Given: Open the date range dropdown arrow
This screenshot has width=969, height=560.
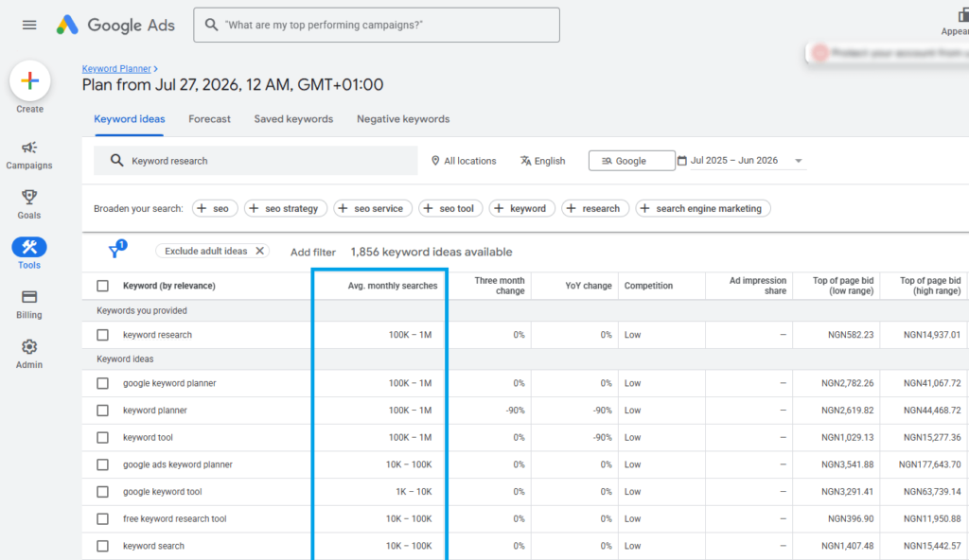Looking at the screenshot, I should pos(799,161).
